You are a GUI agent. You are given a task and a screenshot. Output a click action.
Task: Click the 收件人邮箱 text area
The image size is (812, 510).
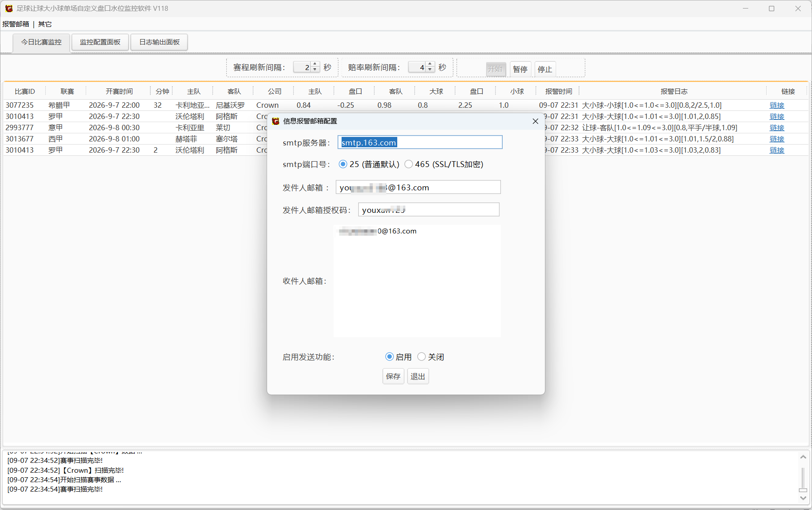coord(417,281)
